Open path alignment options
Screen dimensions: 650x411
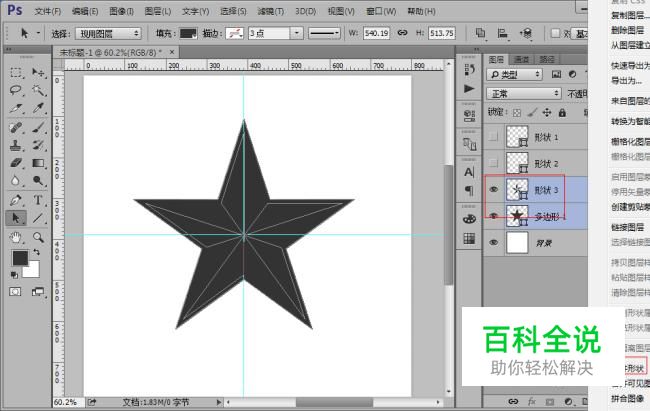click(x=502, y=33)
